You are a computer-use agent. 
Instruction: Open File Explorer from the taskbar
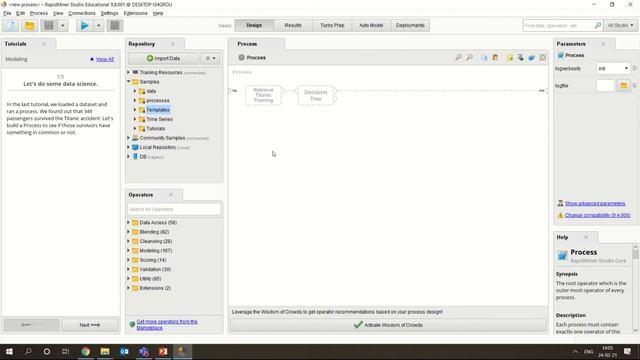pyautogui.click(x=105, y=351)
